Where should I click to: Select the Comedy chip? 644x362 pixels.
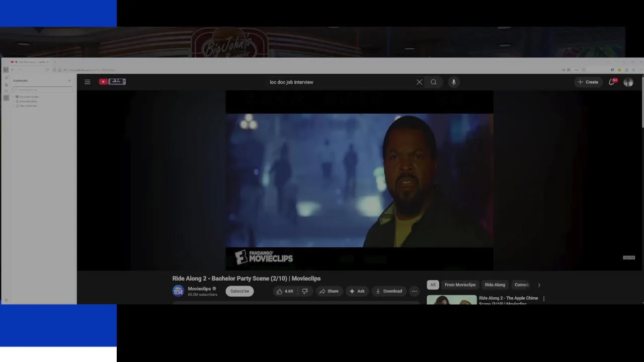coord(521,285)
